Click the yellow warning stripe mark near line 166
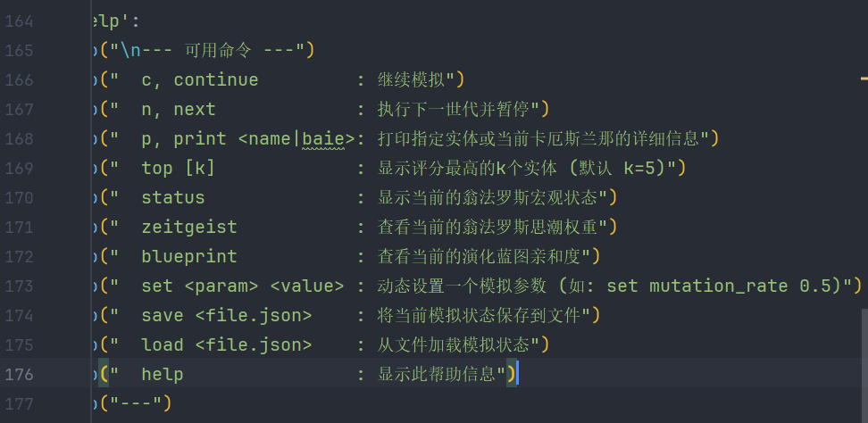The height and width of the screenshot is (423, 868). click(x=864, y=79)
